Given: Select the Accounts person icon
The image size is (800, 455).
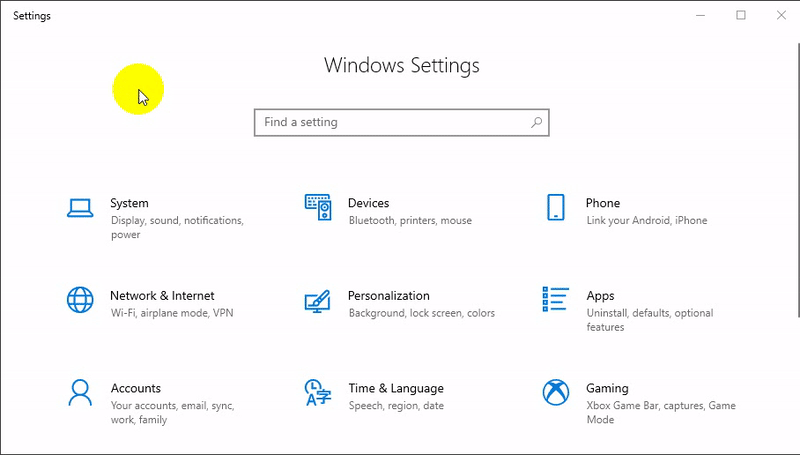Looking at the screenshot, I should pyautogui.click(x=80, y=392).
